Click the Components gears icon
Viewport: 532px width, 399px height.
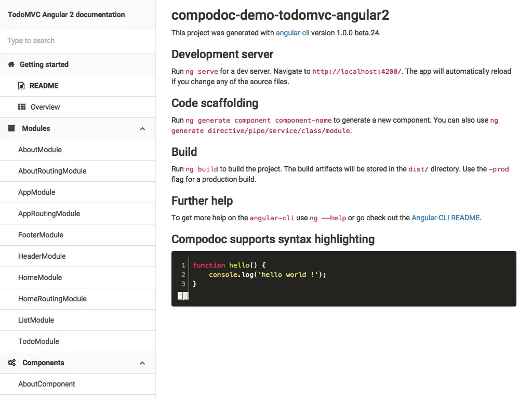pyautogui.click(x=12, y=363)
